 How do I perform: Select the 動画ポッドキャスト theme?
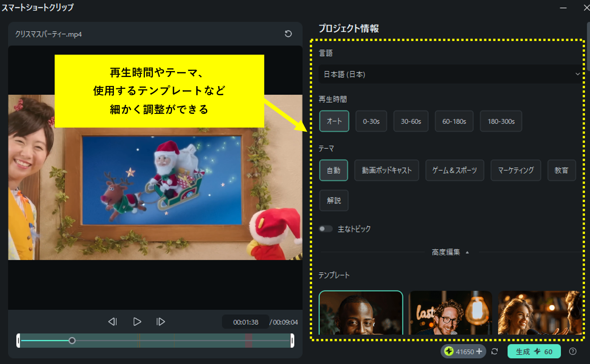point(386,170)
